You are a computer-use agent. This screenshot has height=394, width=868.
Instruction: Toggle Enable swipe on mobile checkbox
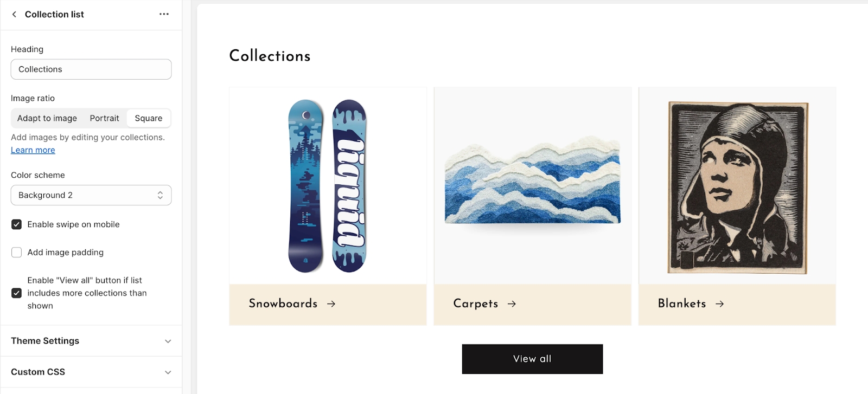(x=17, y=224)
